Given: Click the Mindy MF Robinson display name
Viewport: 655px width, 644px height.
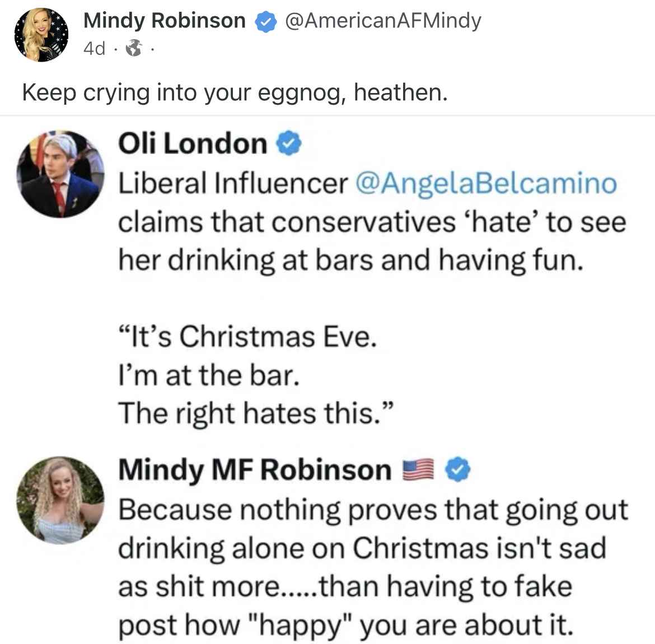Looking at the screenshot, I should pyautogui.click(x=254, y=469).
